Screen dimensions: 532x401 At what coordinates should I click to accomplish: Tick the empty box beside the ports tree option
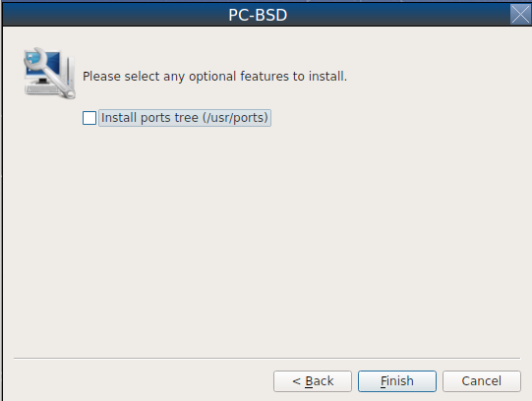click(x=89, y=118)
